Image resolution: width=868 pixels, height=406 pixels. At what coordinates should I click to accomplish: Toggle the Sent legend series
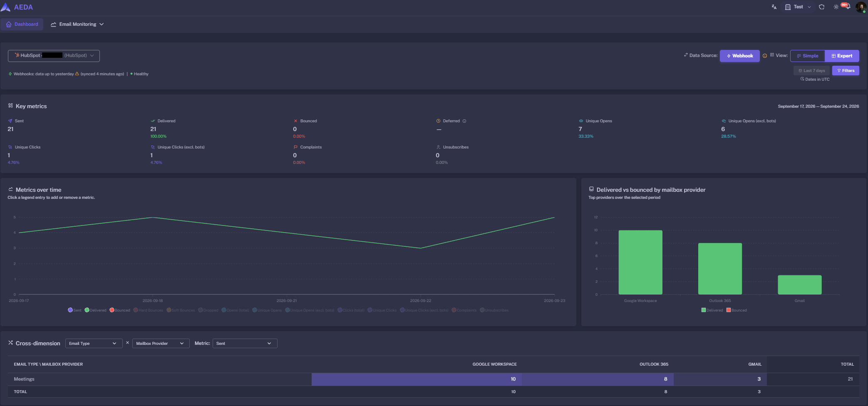[74, 310]
